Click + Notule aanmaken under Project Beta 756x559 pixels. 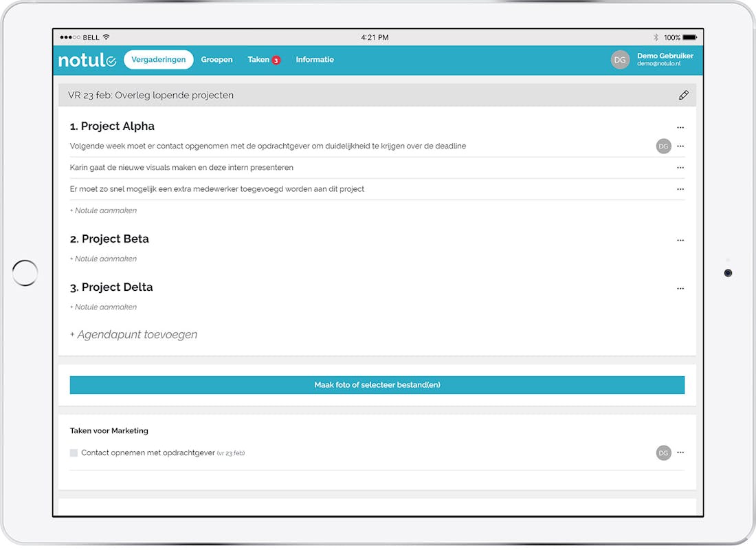[x=104, y=259]
